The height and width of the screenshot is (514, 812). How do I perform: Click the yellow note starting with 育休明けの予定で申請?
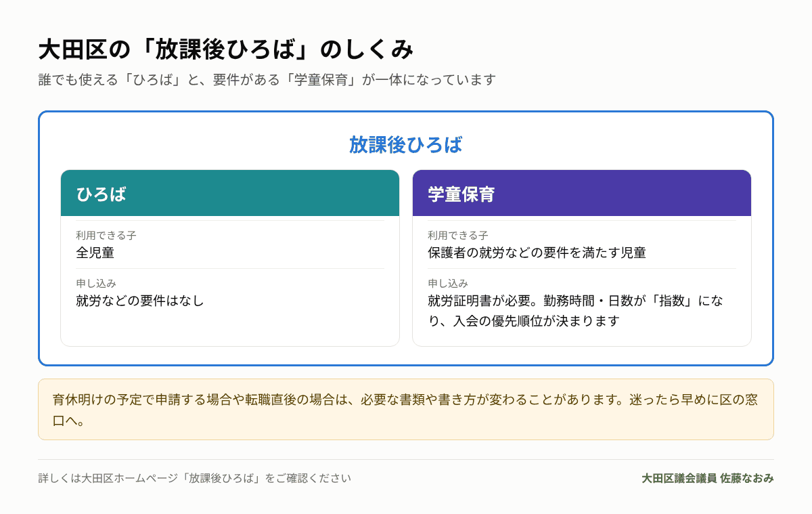tap(406, 409)
